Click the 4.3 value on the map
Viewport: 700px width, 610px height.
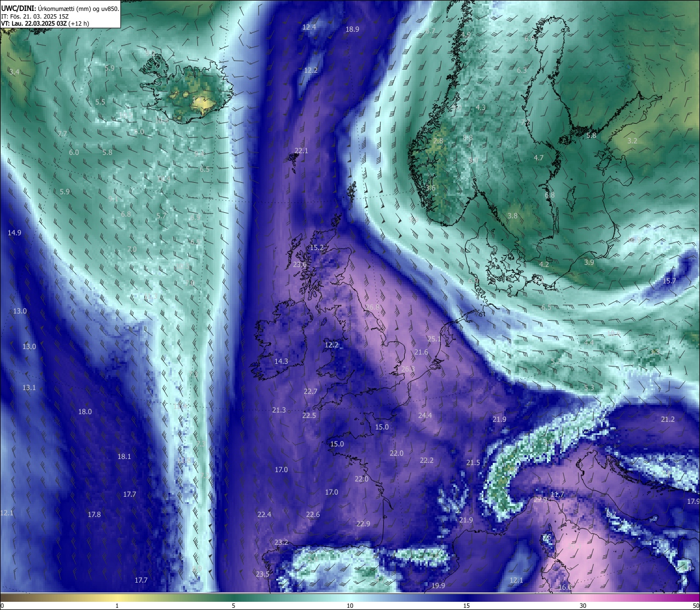tap(481, 108)
